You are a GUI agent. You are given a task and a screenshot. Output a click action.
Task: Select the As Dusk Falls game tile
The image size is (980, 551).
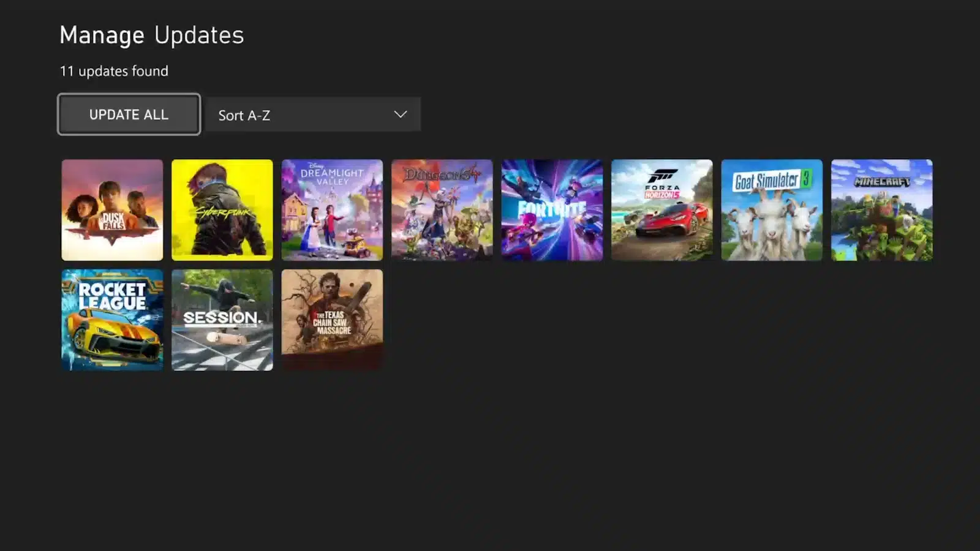click(112, 210)
